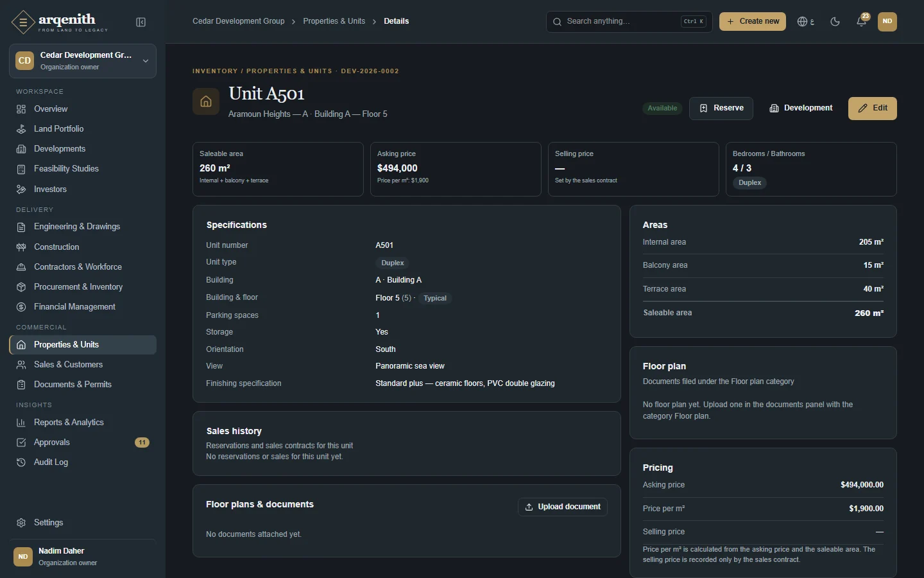The image size is (924, 578).
Task: Click the Investors sidebar icon
Action: coord(21,189)
